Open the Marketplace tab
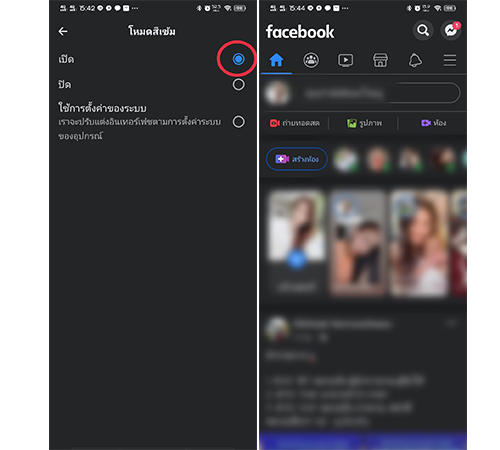 point(380,60)
